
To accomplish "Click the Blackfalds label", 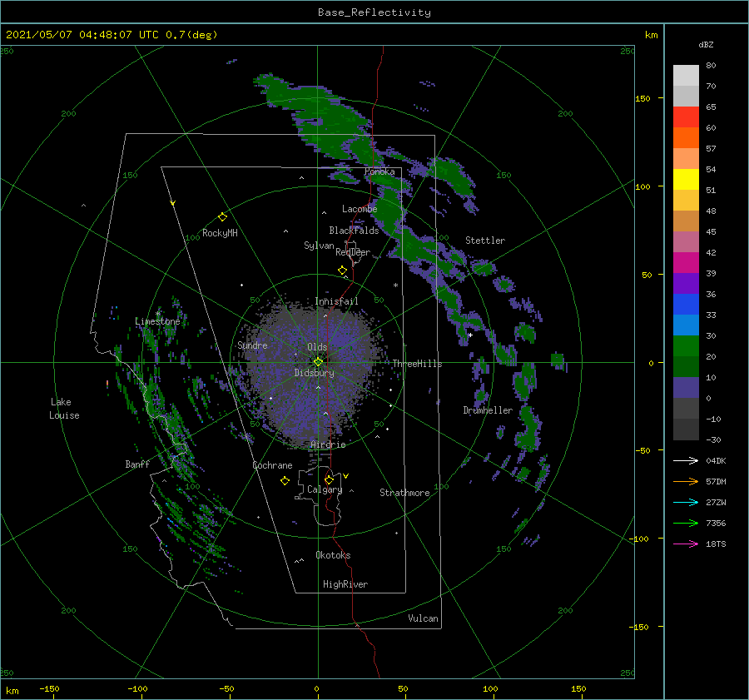I will point(354,231).
